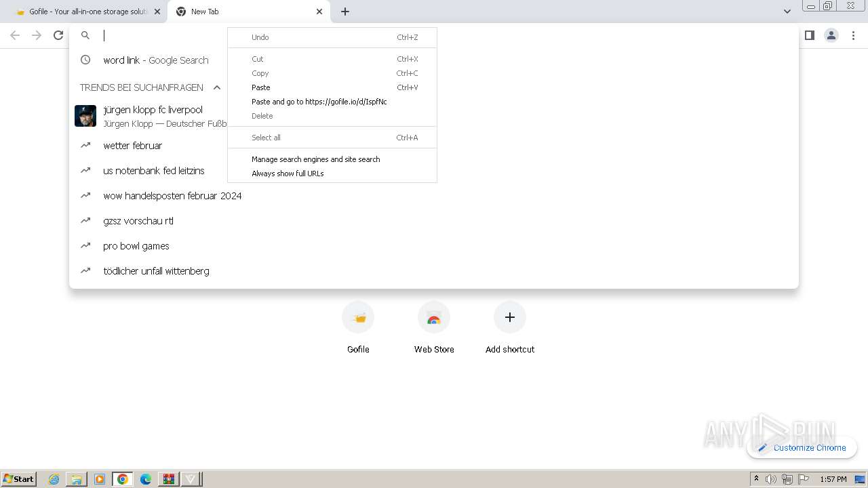Click the Jürgen Klopp thumbnail image
Viewport: 868px width, 488px height.
coord(85,116)
